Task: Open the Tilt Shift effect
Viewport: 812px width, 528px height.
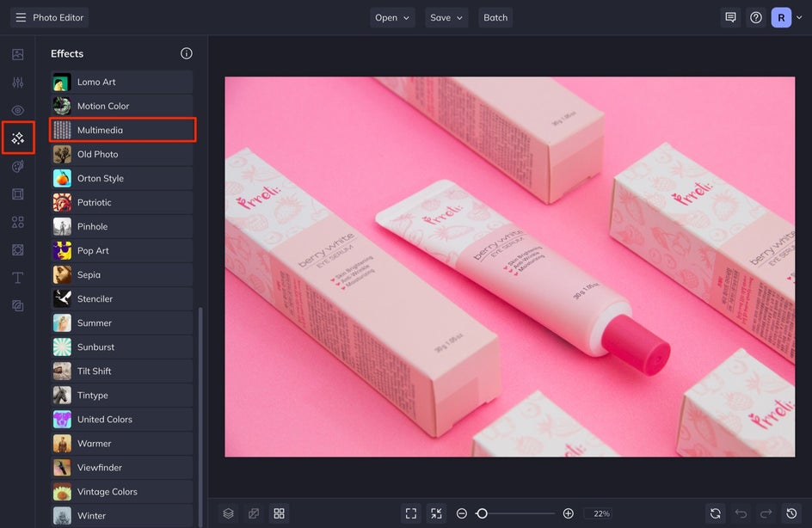Action: click(122, 371)
